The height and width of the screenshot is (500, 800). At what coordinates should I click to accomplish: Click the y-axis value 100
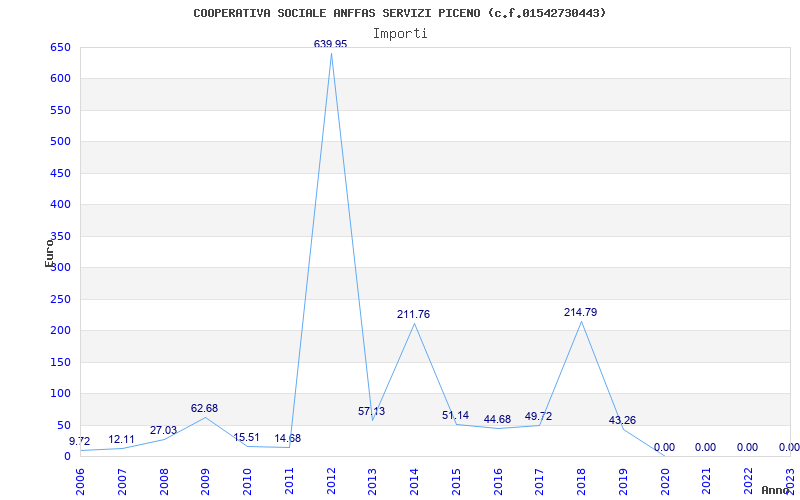[x=60, y=393]
